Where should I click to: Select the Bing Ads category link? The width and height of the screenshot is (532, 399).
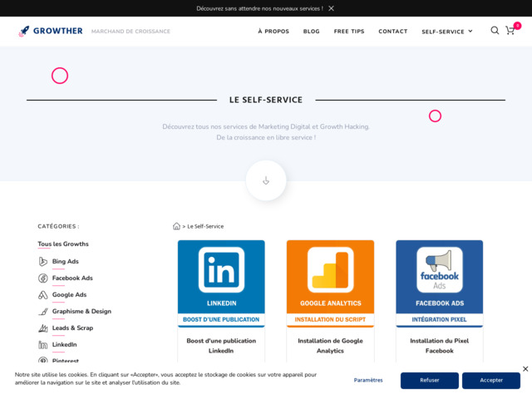(x=66, y=262)
